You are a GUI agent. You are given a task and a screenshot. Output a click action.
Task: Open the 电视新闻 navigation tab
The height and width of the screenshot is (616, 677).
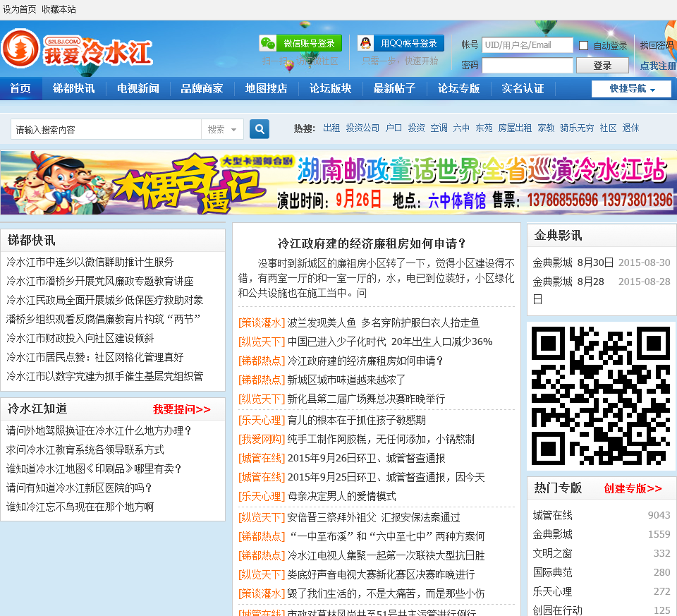coord(138,89)
